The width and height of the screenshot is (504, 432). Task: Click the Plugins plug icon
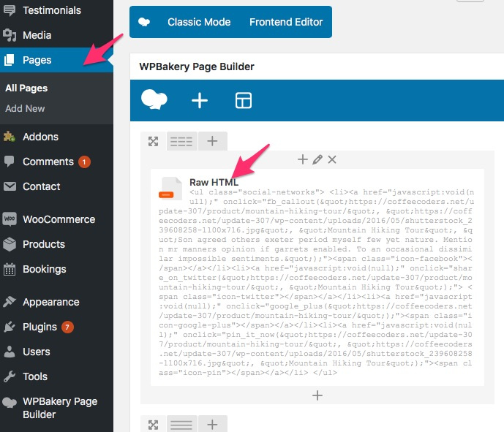10,327
